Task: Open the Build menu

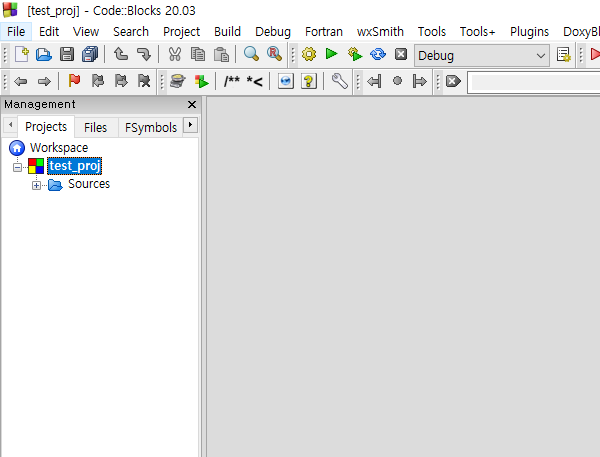Action: tap(227, 31)
